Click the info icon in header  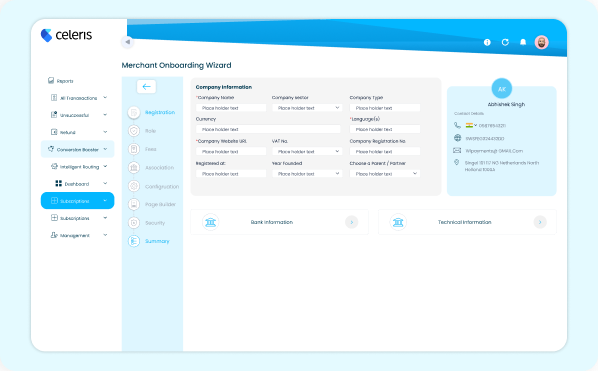(x=487, y=42)
